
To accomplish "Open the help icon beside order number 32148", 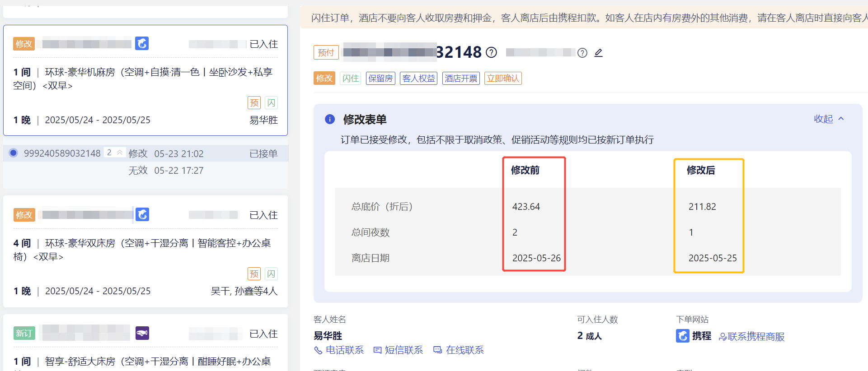I will click(491, 52).
